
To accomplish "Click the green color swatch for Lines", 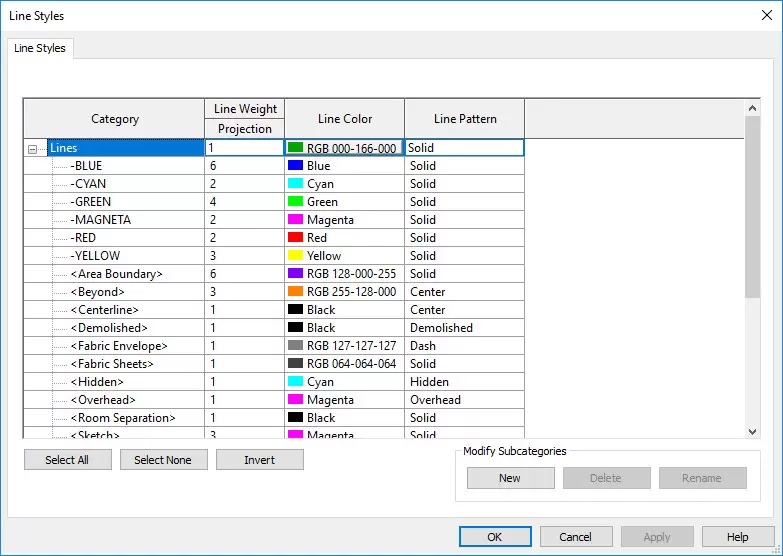I will coord(295,148).
